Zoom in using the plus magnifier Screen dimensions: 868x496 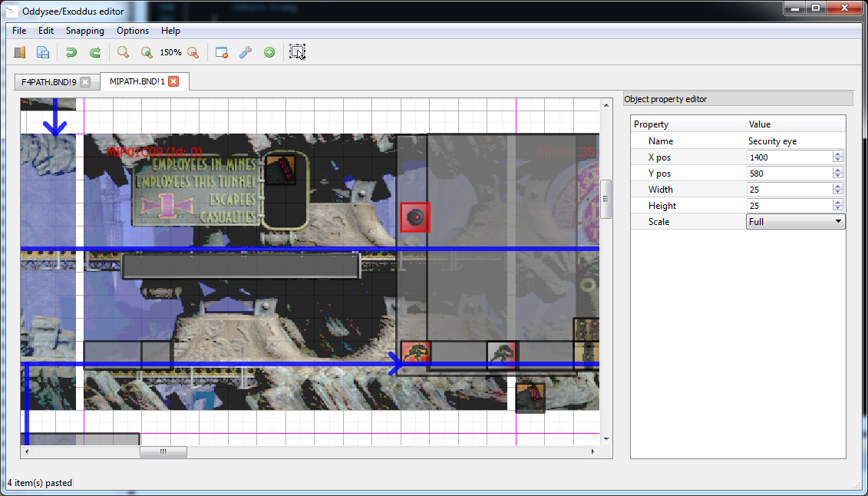click(x=147, y=52)
